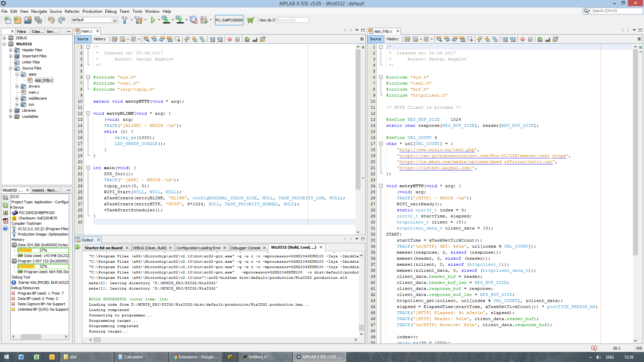Open the default configuration dropdown
Screen dimensions: 644x362
pos(115,20)
